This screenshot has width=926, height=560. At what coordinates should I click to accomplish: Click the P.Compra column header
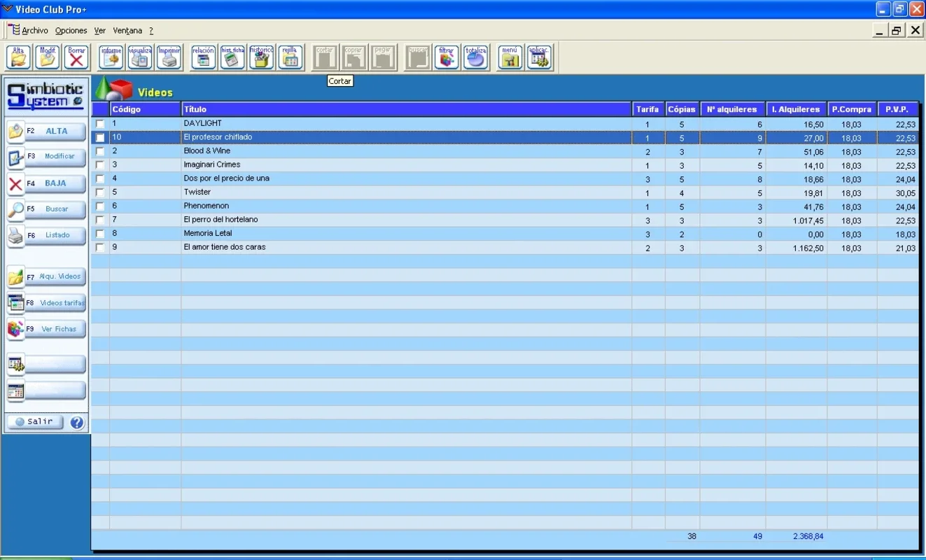[x=853, y=110]
